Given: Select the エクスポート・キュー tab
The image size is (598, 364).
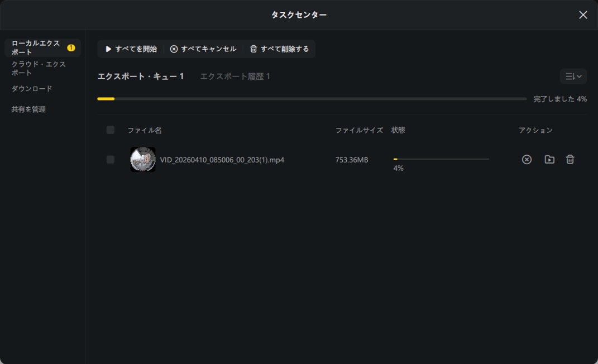Looking at the screenshot, I should coord(141,76).
